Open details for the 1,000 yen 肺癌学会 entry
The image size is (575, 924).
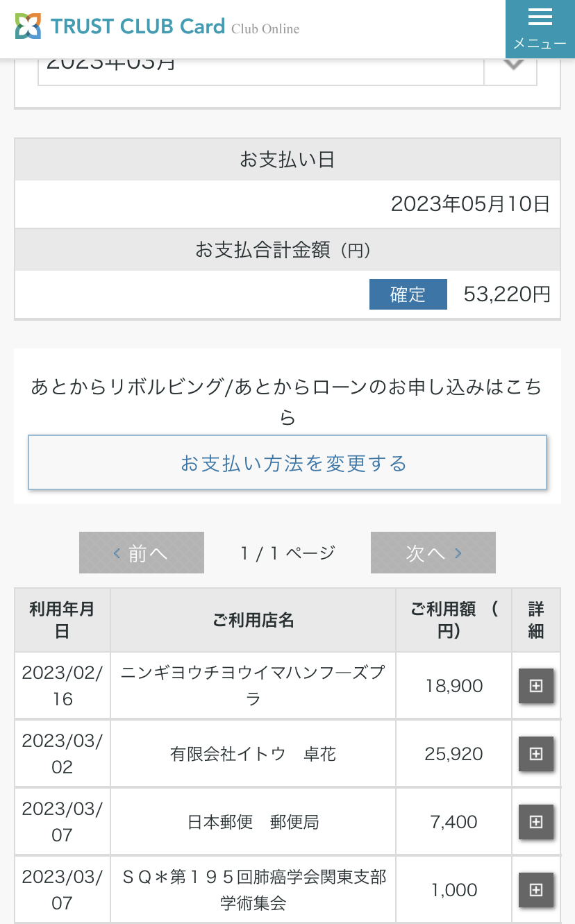pos(536,890)
